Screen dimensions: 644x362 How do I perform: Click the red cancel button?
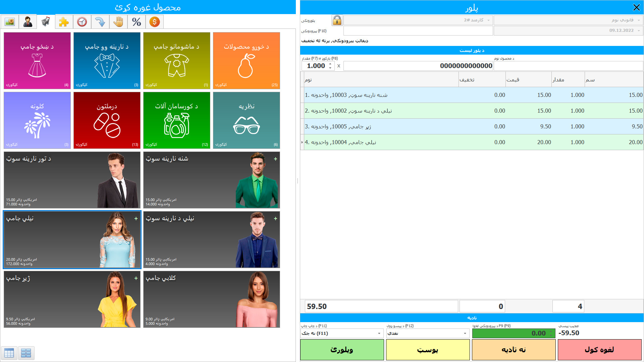coord(599,350)
